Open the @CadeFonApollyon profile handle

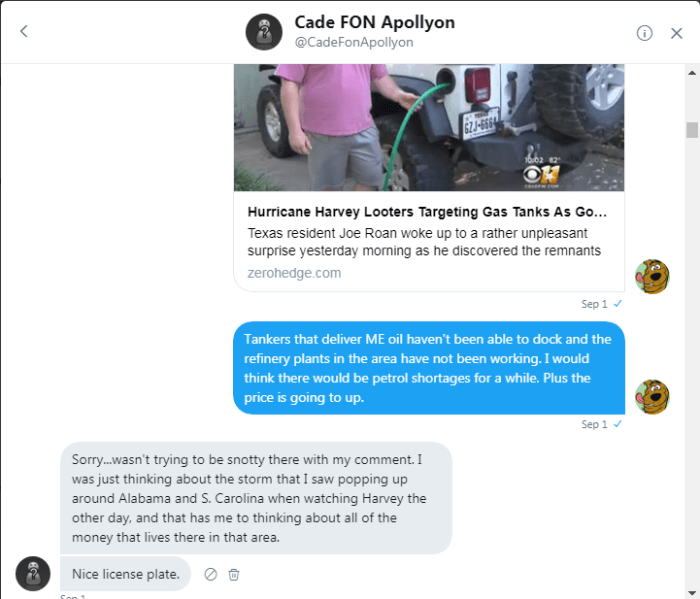[354, 43]
